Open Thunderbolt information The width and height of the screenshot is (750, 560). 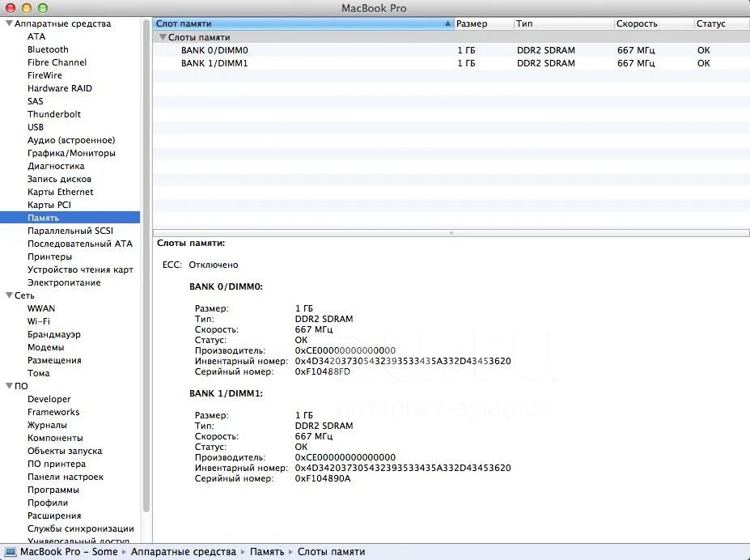54,114
